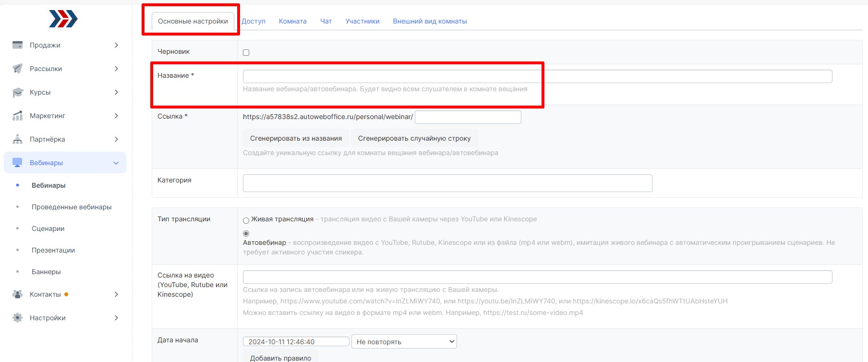Collapse the Вебинары sidebar section chevron
The image size is (868, 362).
coord(116,163)
